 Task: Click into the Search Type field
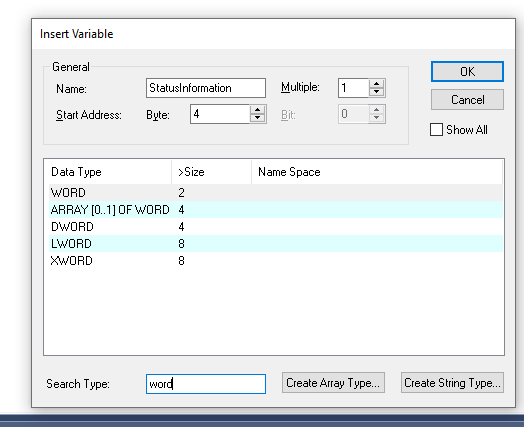pyautogui.click(x=206, y=384)
